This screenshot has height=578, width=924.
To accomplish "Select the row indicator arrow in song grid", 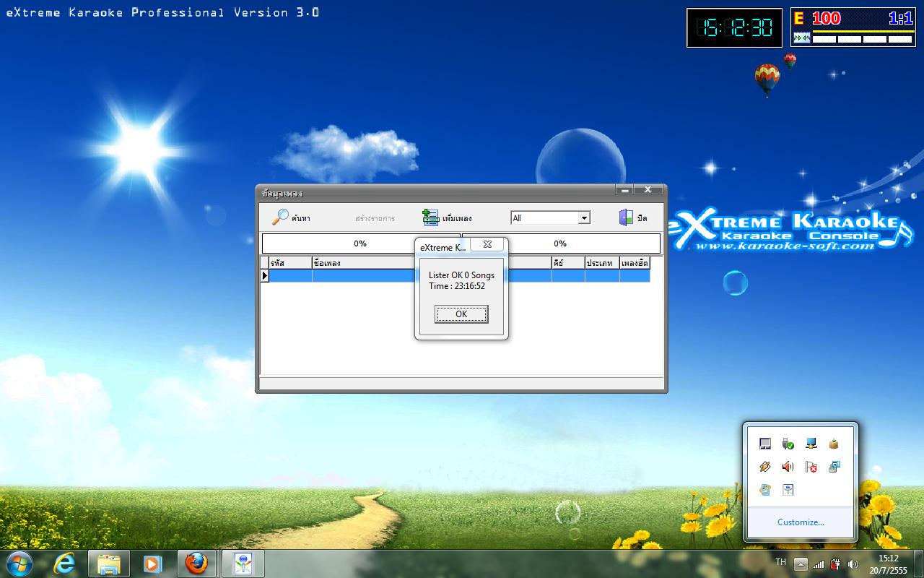I will point(265,275).
